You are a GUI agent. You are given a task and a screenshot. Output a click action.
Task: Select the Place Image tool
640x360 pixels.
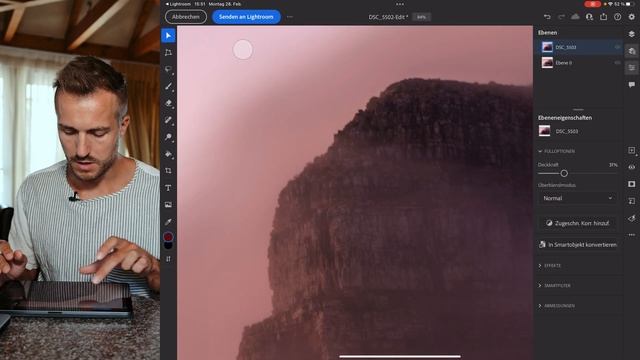pyautogui.click(x=168, y=204)
